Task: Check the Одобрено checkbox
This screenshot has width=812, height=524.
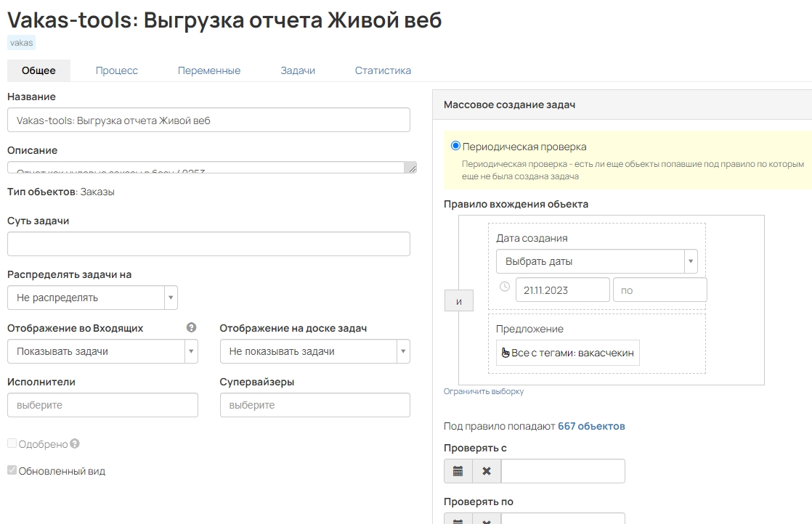Action: pyautogui.click(x=11, y=444)
